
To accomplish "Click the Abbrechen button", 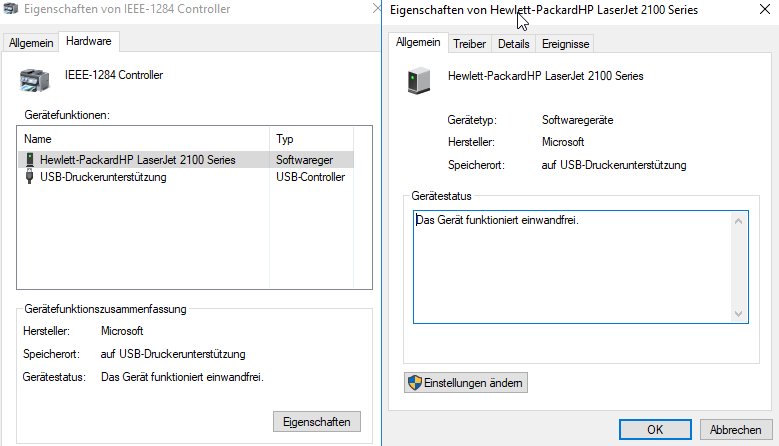I will (735, 430).
